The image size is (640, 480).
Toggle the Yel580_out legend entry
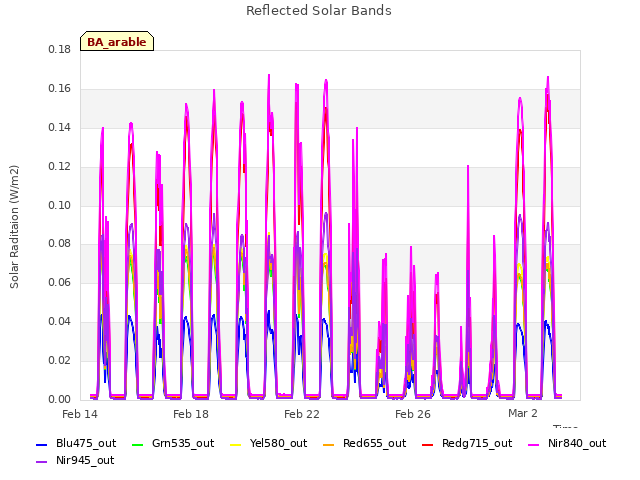(x=269, y=444)
